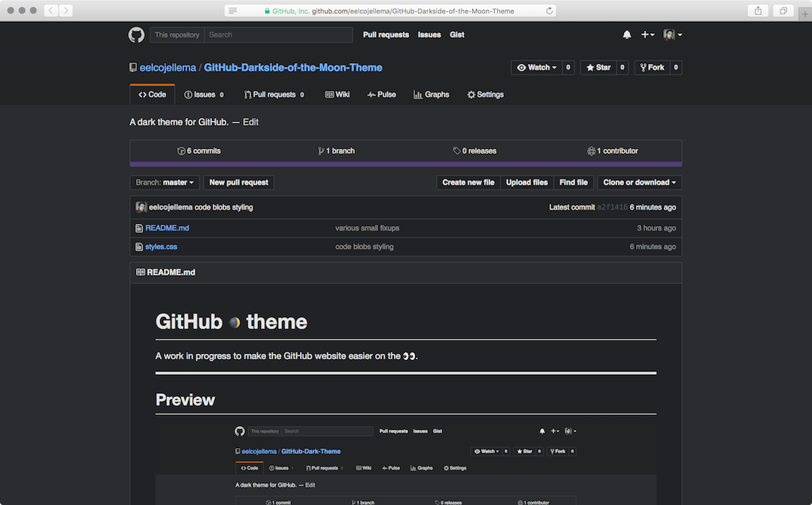812x505 pixels.
Task: Click Issues in top navigation
Action: click(x=429, y=35)
